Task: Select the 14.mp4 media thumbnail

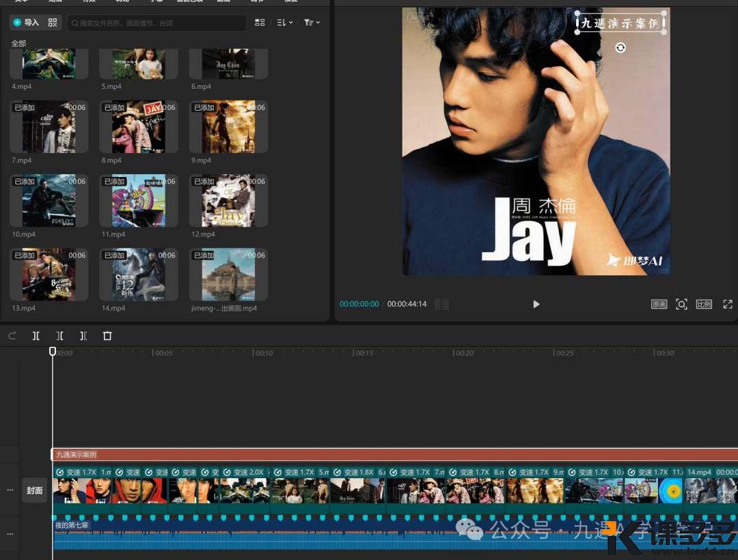Action: pyautogui.click(x=139, y=274)
